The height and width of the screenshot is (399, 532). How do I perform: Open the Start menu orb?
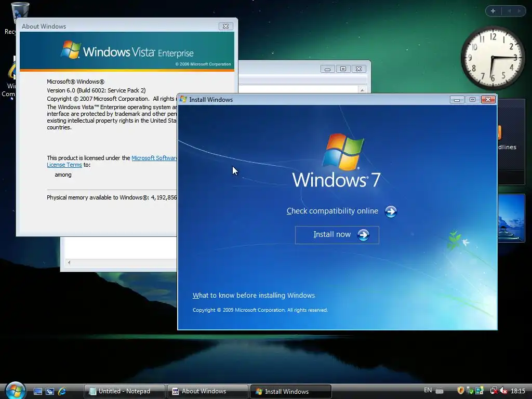[x=15, y=390]
